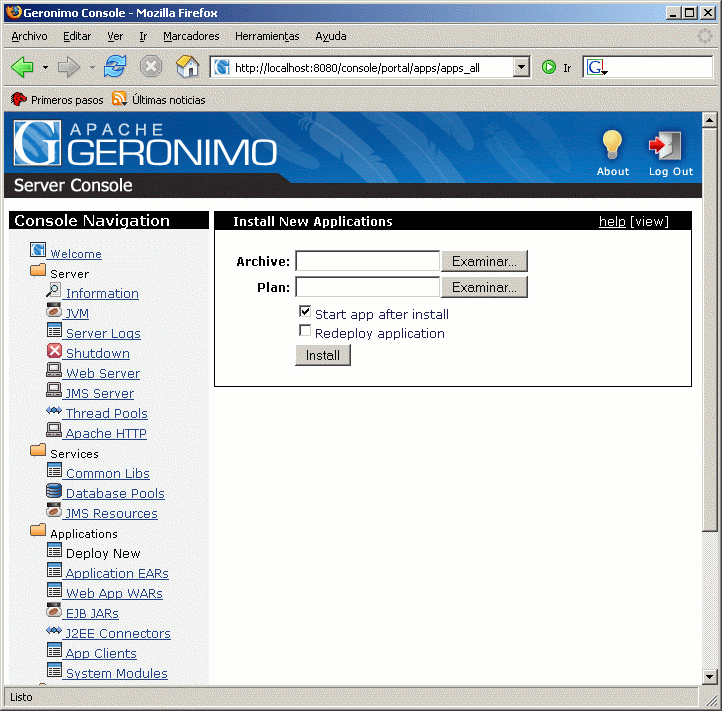Open the Application EARs link
The width and height of the screenshot is (722, 711).
pyautogui.click(x=117, y=573)
